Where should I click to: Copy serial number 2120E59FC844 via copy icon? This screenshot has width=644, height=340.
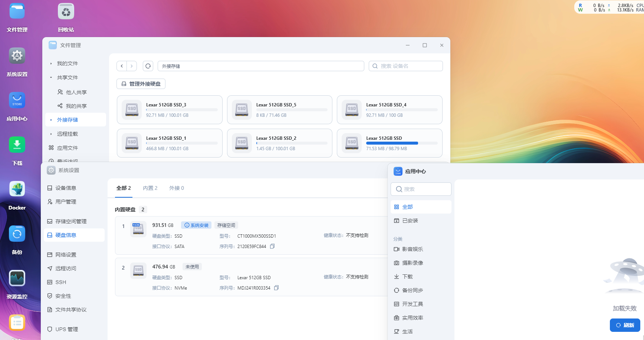(272, 246)
